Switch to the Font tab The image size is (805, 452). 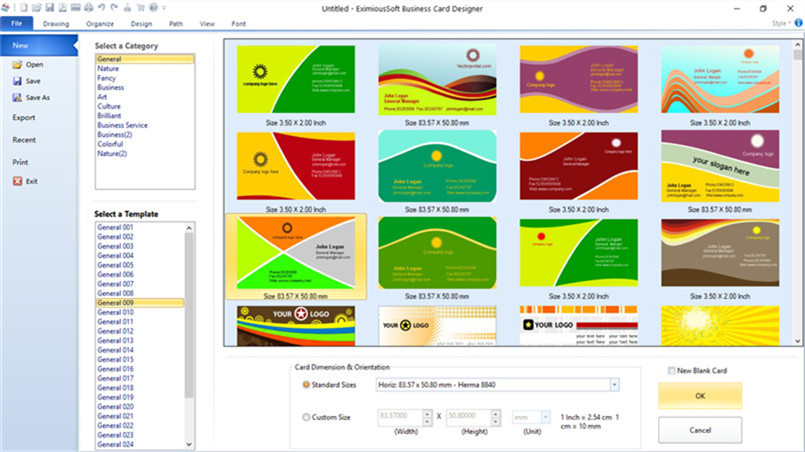[239, 24]
